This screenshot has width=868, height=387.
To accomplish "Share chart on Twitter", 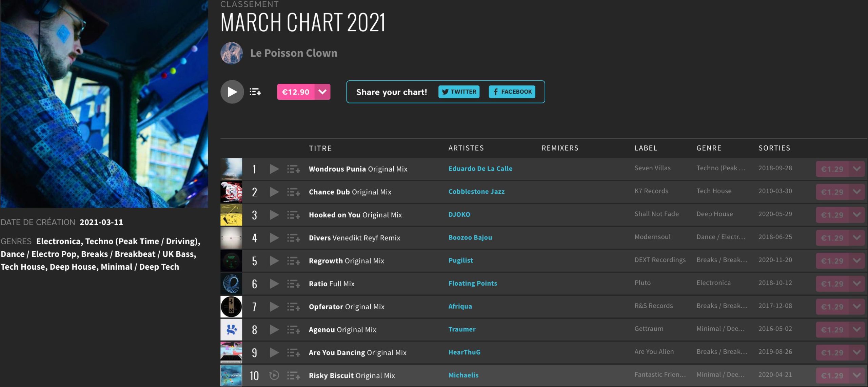I will pyautogui.click(x=459, y=92).
